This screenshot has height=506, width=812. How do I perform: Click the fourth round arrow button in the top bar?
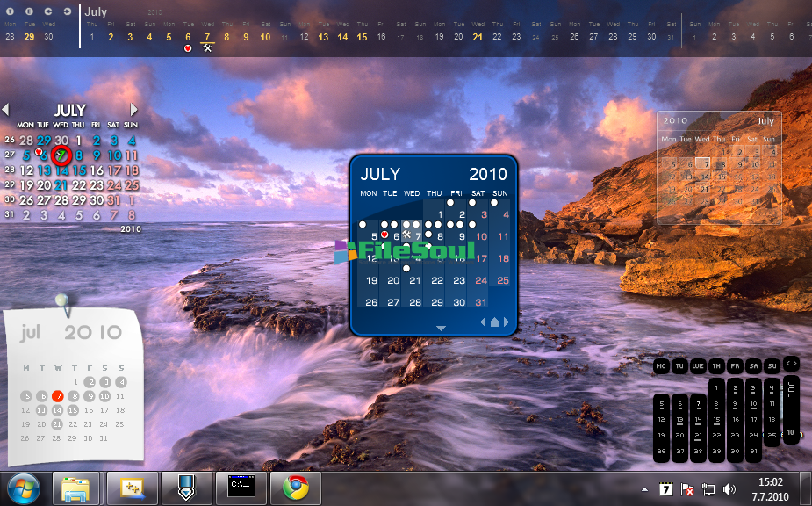click(x=66, y=11)
